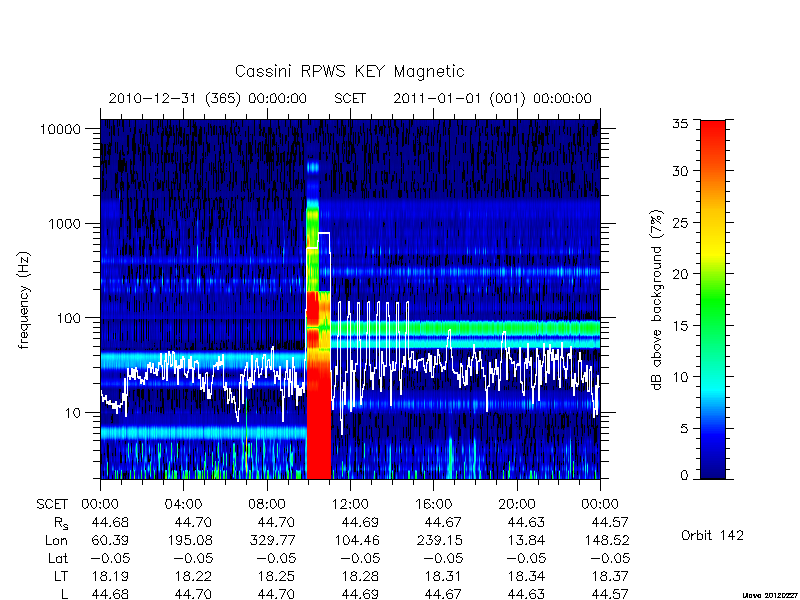800x600 pixels.
Task: Click the colorbar tick label 10
Action: click(x=680, y=377)
